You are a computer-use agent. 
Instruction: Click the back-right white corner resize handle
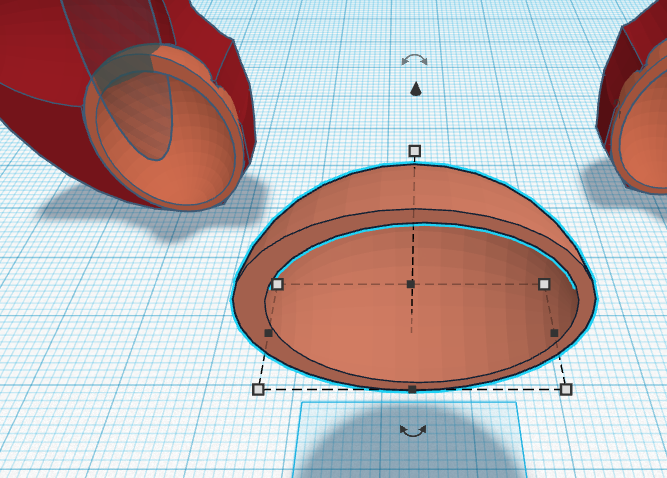click(544, 284)
